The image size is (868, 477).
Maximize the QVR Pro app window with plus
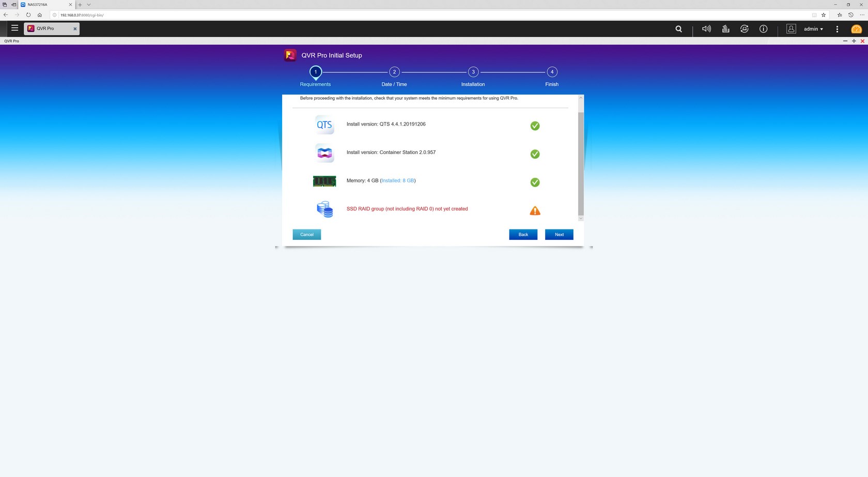(x=854, y=41)
